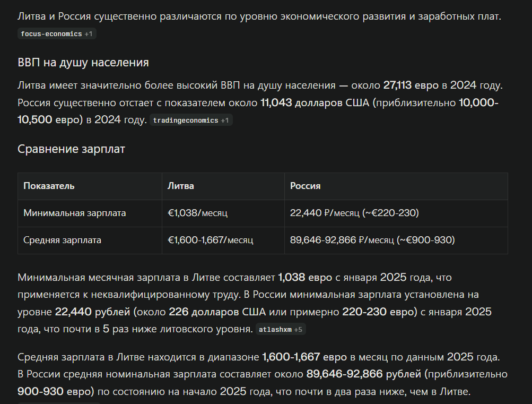Click the 'Россия' table column header

pos(305,186)
